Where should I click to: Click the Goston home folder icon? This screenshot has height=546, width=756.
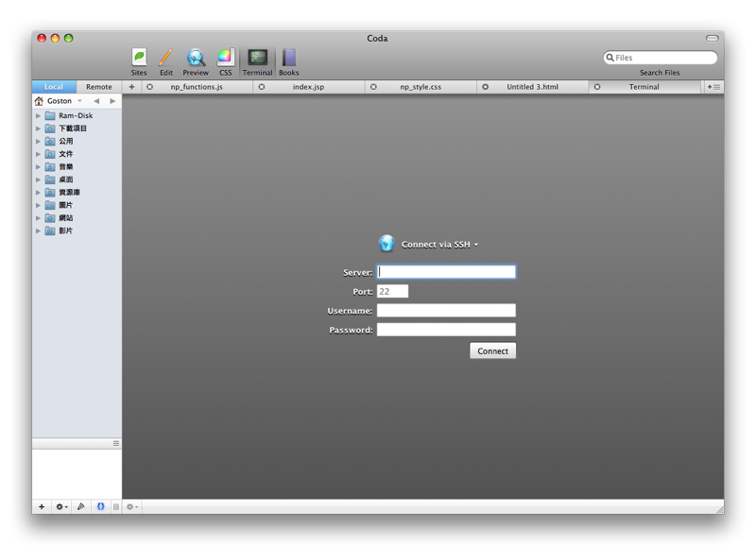point(39,101)
